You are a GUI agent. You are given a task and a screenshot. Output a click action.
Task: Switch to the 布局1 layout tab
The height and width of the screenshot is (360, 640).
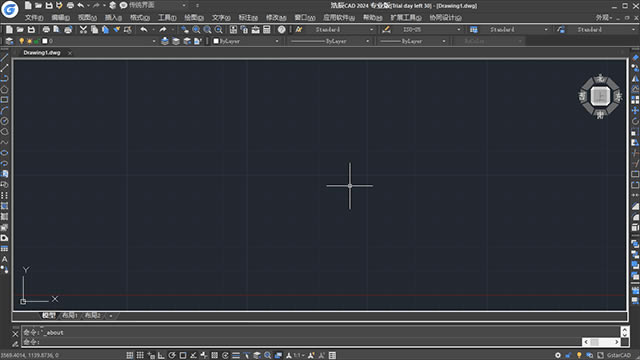(70, 316)
